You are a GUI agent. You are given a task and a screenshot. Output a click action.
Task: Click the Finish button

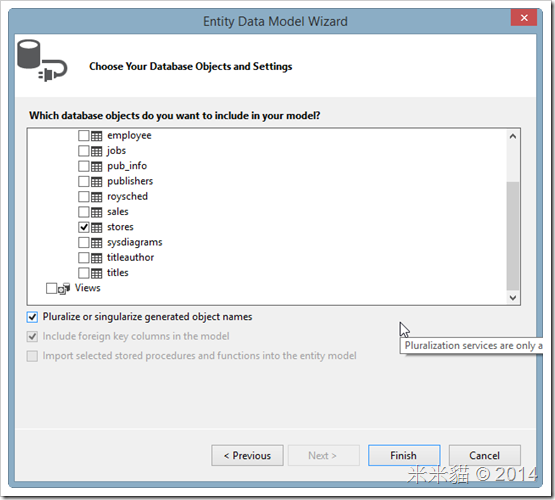pyautogui.click(x=404, y=455)
